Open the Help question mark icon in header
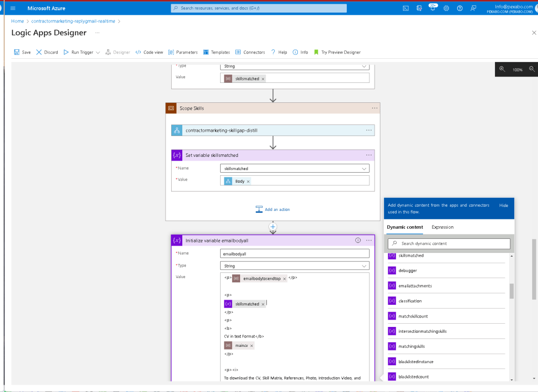 pyautogui.click(x=460, y=8)
